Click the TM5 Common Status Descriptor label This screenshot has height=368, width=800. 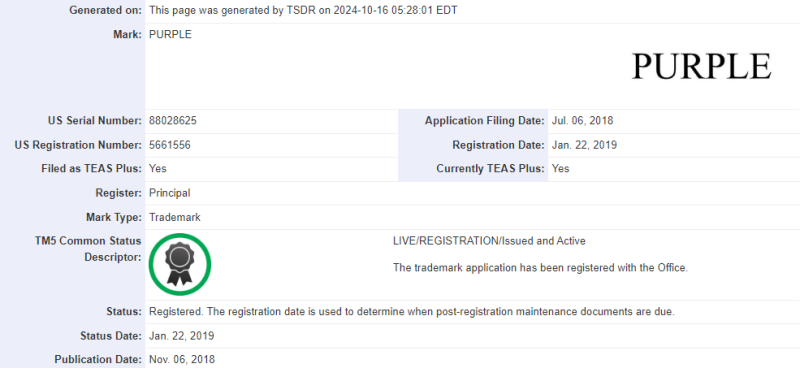click(88, 249)
